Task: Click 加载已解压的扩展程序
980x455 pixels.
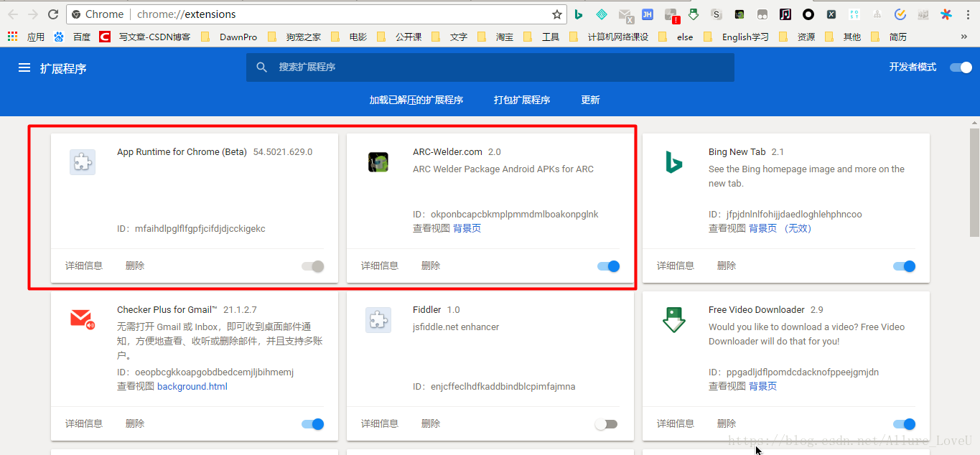Action: 416,100
